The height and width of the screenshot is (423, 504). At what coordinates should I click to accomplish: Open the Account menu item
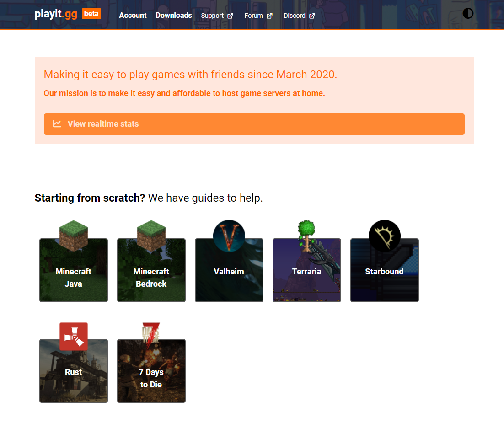(x=133, y=15)
